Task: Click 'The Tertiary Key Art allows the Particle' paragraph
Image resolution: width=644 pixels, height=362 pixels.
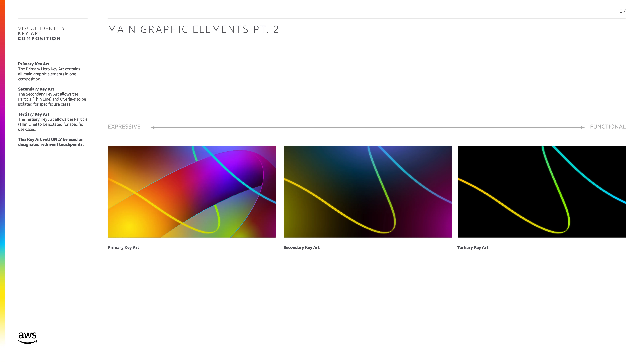Action: point(53,124)
